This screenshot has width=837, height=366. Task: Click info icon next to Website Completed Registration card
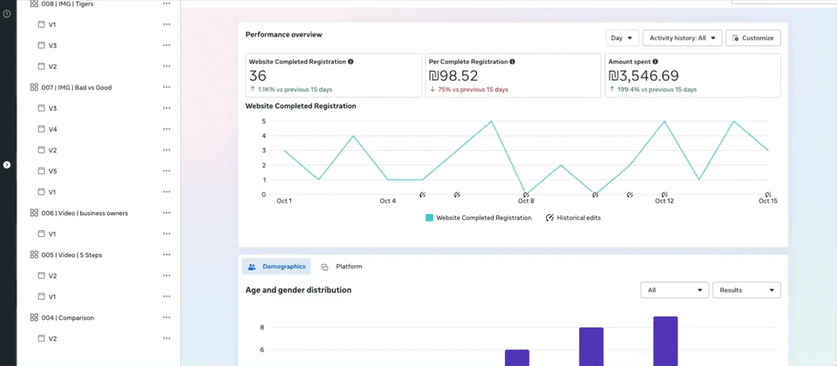351,62
